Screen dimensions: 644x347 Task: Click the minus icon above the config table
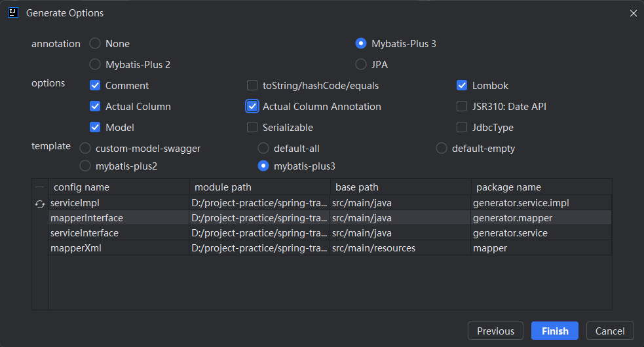[x=40, y=187]
